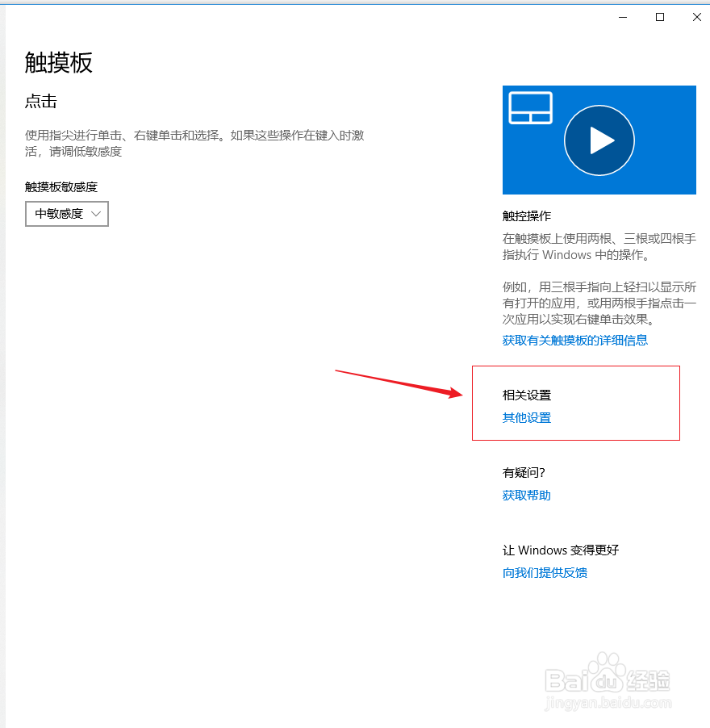Open 获取有关触摸板的详细信息 link
The height and width of the screenshot is (728, 710).
[574, 340]
